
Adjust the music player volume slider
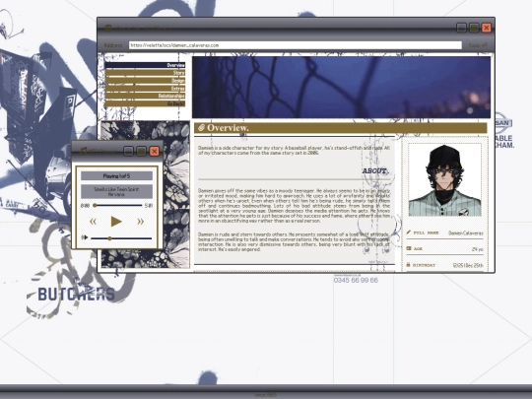[x=121, y=238]
